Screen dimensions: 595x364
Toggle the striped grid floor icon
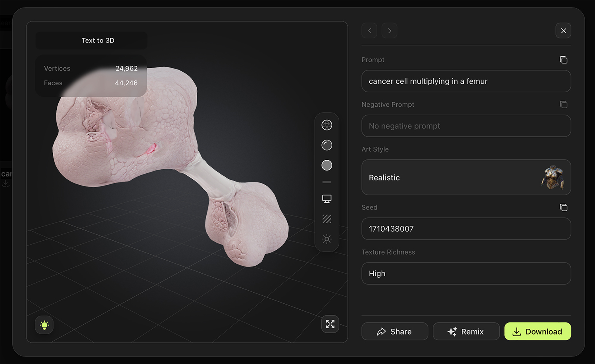326,219
